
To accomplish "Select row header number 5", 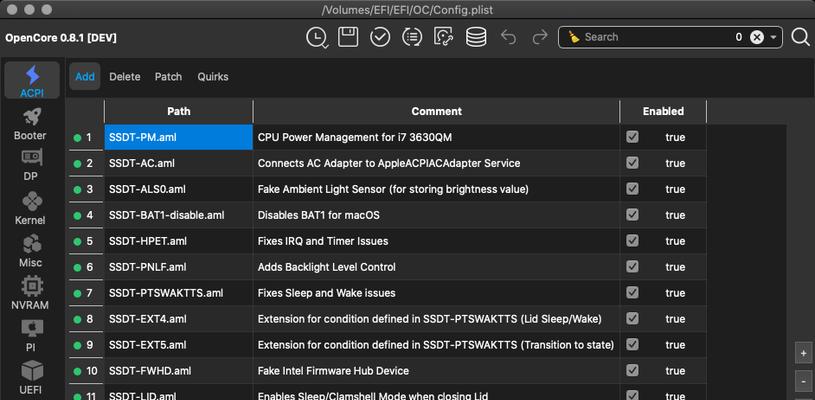I will (x=86, y=241).
